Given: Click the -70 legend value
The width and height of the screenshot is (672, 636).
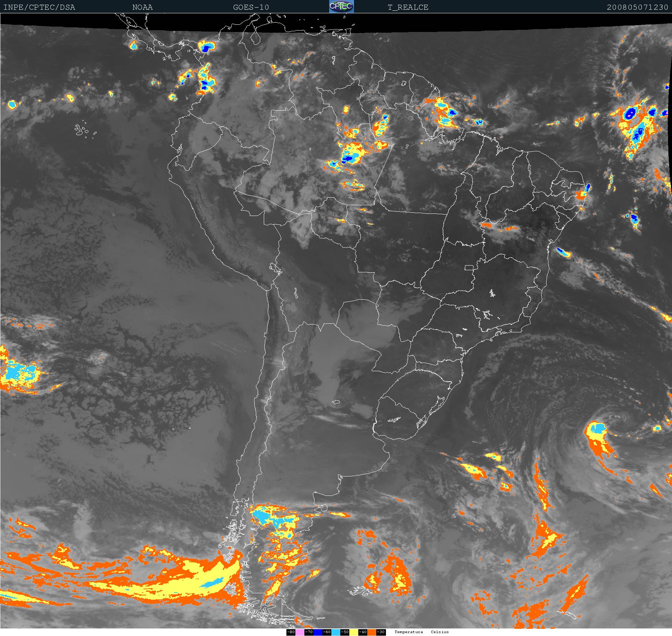Looking at the screenshot, I should pyautogui.click(x=309, y=632).
